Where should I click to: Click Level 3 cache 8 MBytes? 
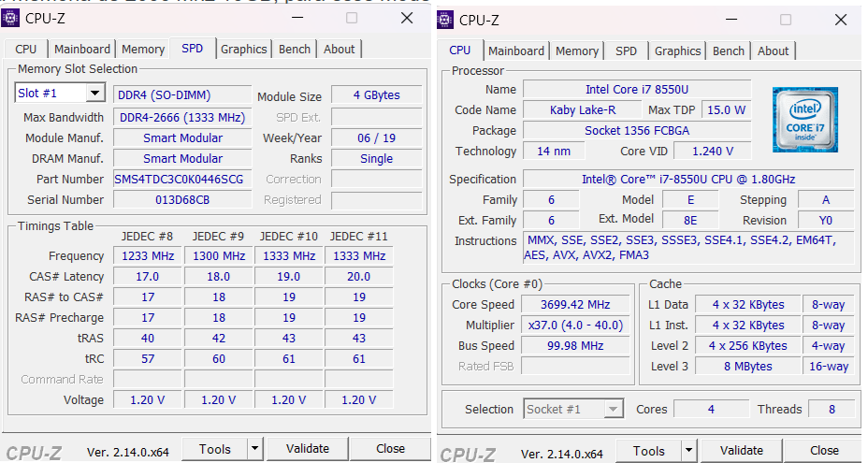[748, 367]
